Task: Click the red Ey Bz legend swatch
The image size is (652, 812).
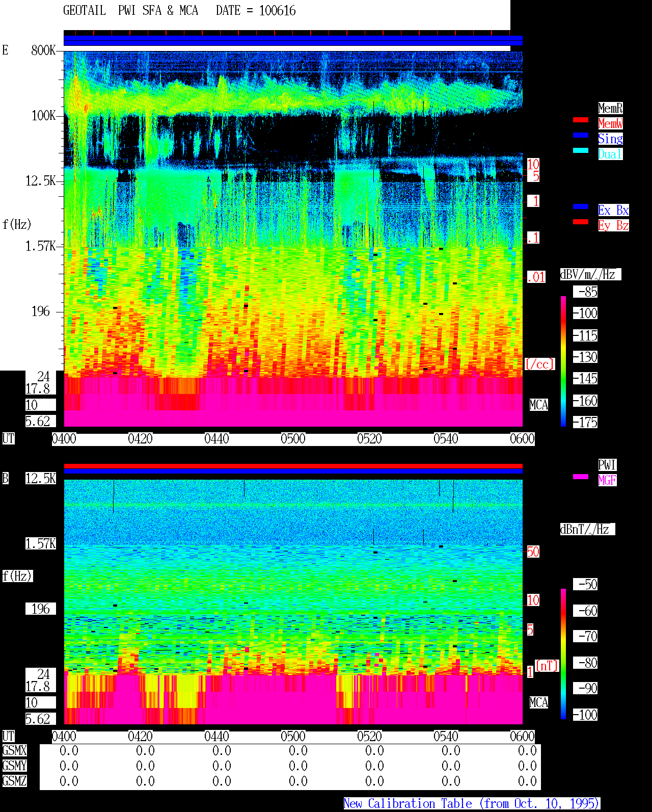Action: coord(581,222)
